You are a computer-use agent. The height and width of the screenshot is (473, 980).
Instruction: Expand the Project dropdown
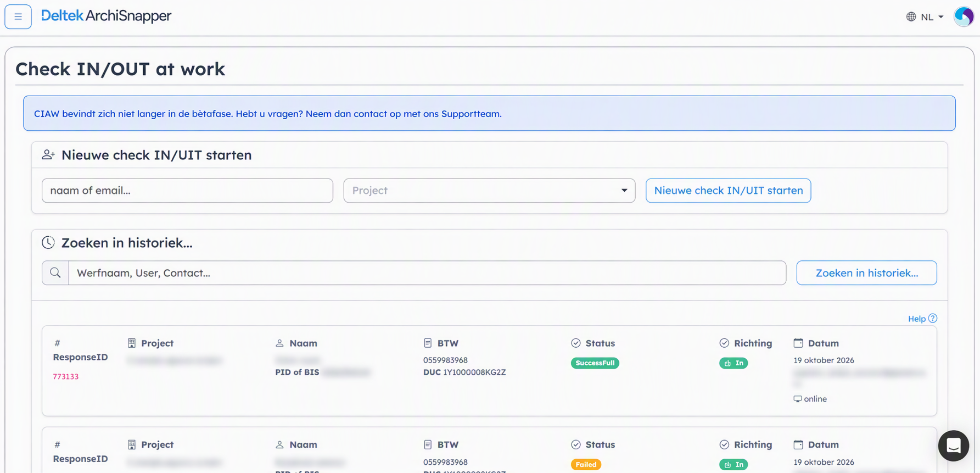(489, 191)
